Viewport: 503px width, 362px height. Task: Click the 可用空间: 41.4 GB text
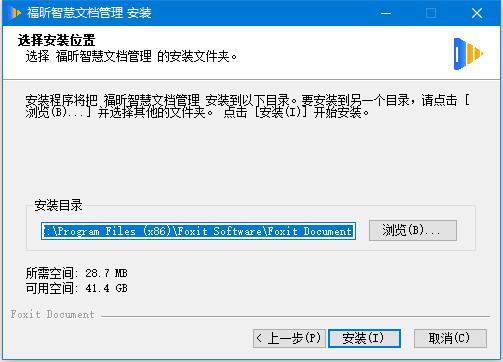point(77,288)
